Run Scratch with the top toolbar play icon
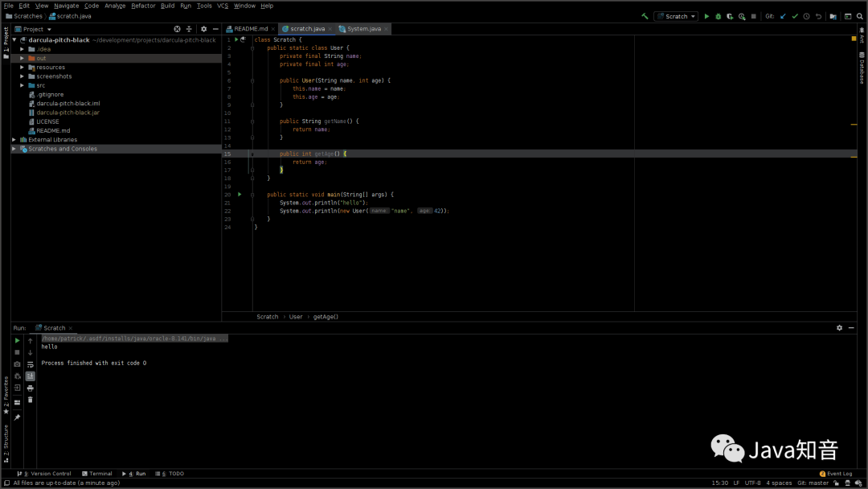The height and width of the screenshot is (489, 868). point(706,16)
